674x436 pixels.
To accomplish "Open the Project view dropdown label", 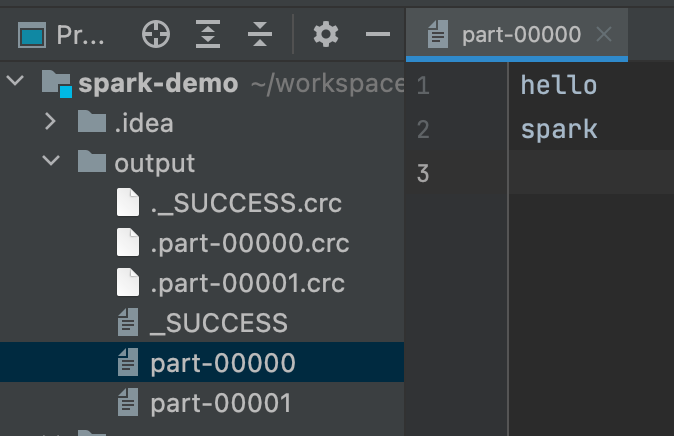I will [x=81, y=36].
